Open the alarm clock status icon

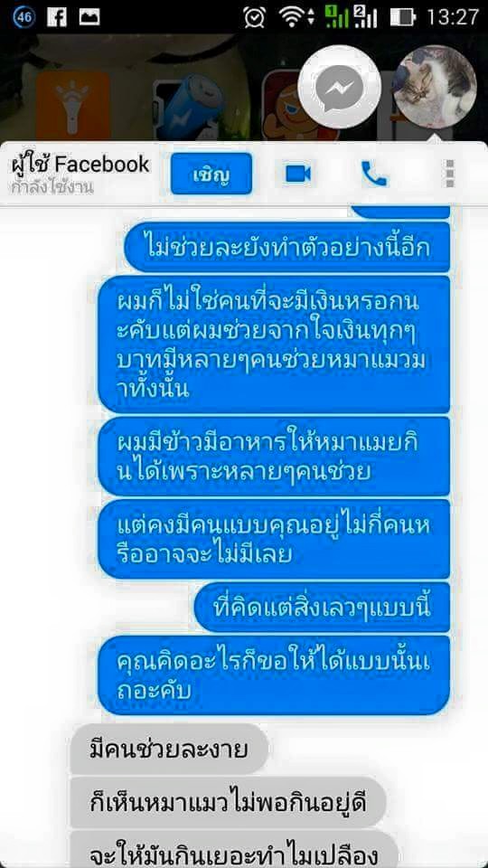click(254, 17)
